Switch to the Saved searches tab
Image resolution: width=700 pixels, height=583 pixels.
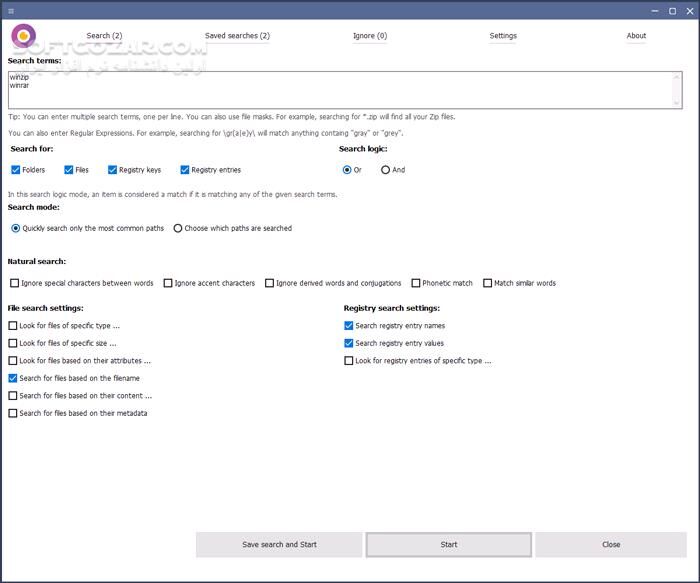coord(237,36)
